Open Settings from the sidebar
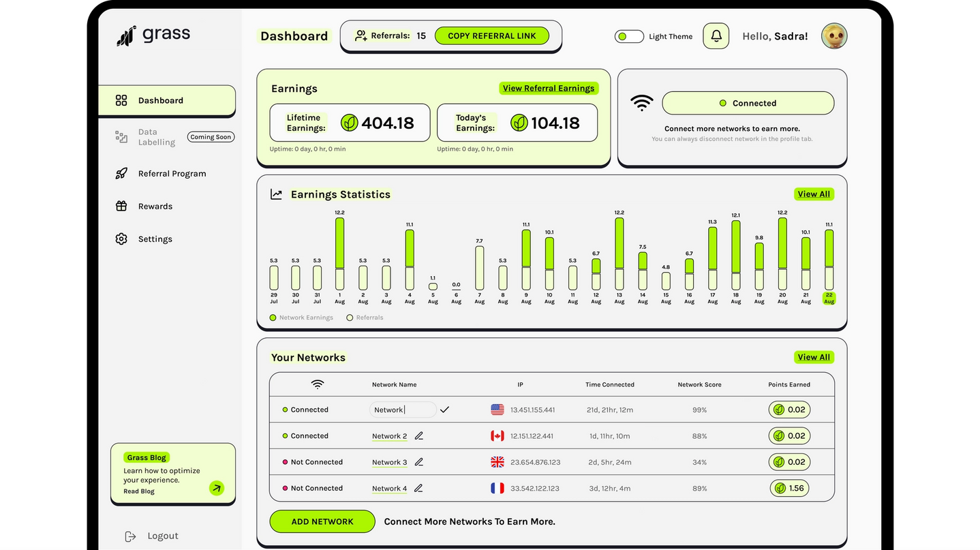980x550 pixels. (155, 239)
